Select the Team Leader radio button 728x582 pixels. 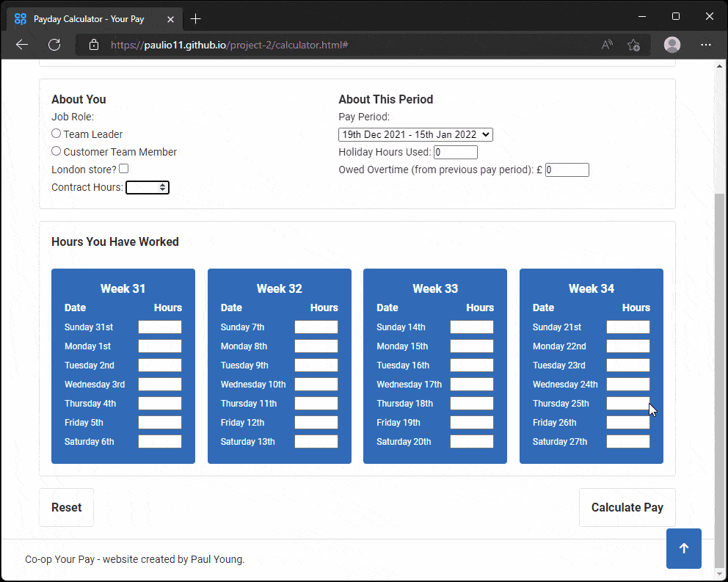pyautogui.click(x=57, y=134)
